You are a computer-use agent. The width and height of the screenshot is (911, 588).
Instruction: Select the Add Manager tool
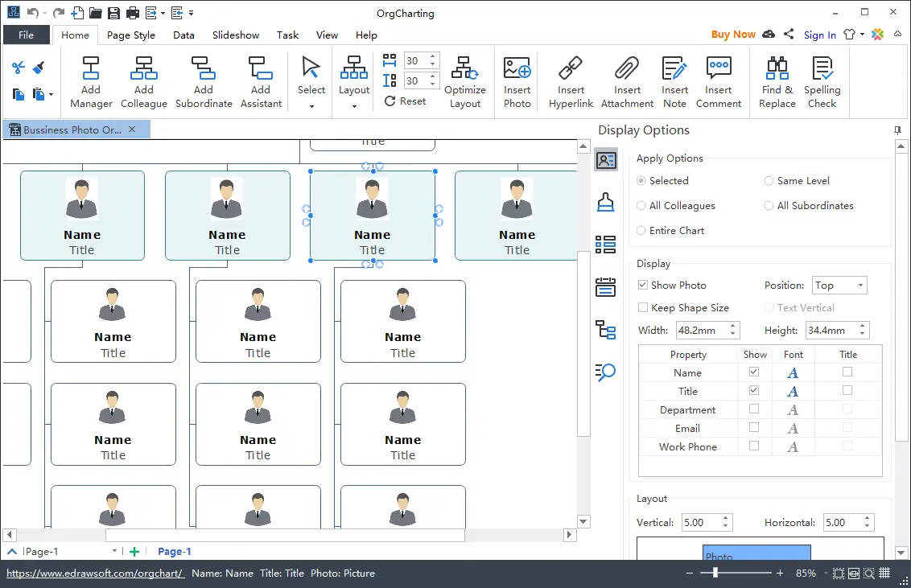click(90, 80)
